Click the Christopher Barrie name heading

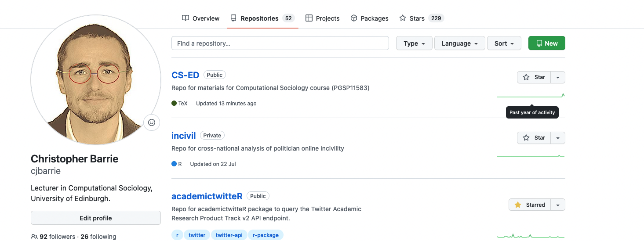75,159
